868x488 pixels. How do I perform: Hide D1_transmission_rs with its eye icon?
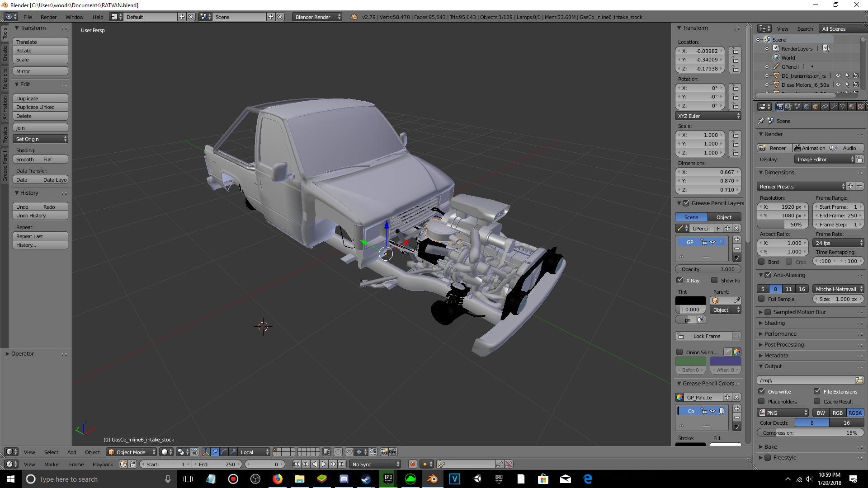(x=838, y=76)
